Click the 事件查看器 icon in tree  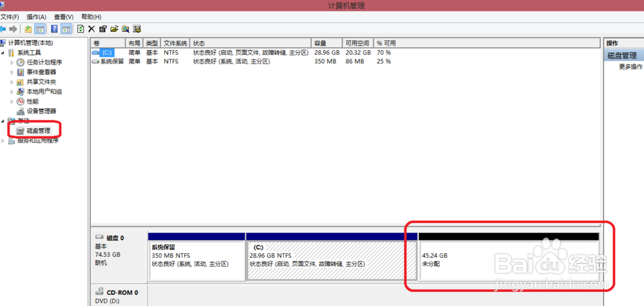coord(20,72)
